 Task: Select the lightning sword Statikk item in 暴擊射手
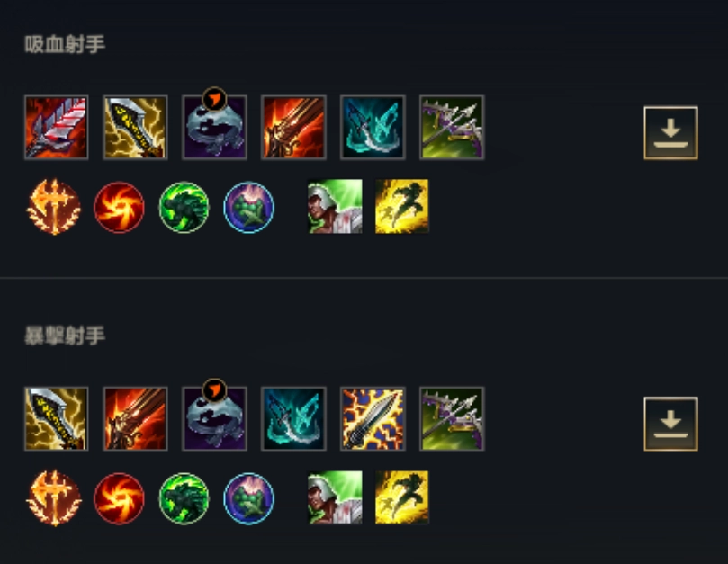pos(373,418)
